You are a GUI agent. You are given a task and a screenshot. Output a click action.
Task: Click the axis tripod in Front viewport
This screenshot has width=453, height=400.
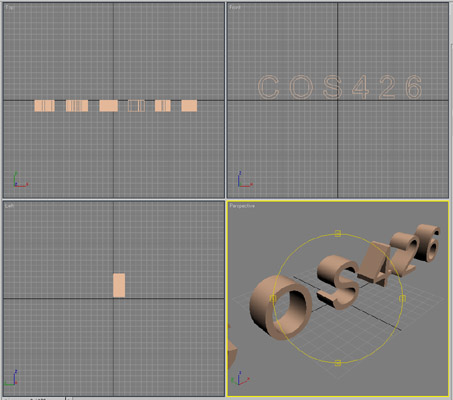[245, 180]
